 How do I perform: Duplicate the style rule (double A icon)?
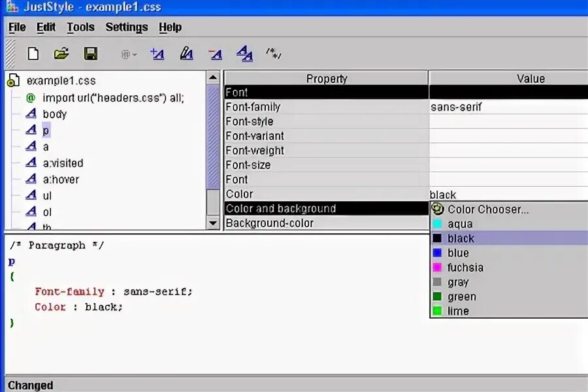(244, 54)
